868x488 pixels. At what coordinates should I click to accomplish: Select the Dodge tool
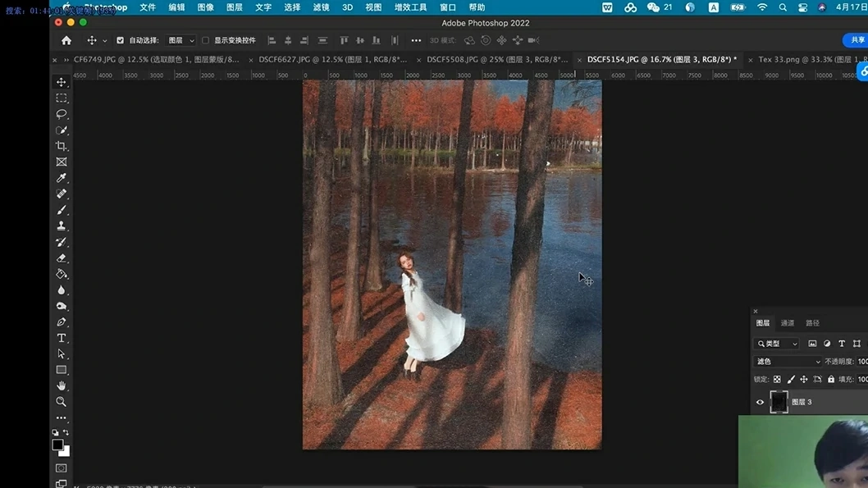(x=62, y=306)
